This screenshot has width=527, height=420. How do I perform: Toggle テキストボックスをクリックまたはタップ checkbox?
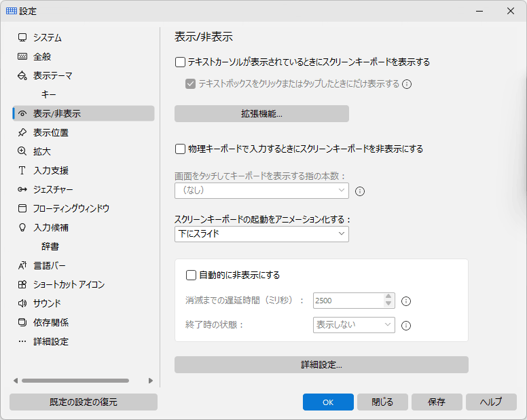point(190,83)
